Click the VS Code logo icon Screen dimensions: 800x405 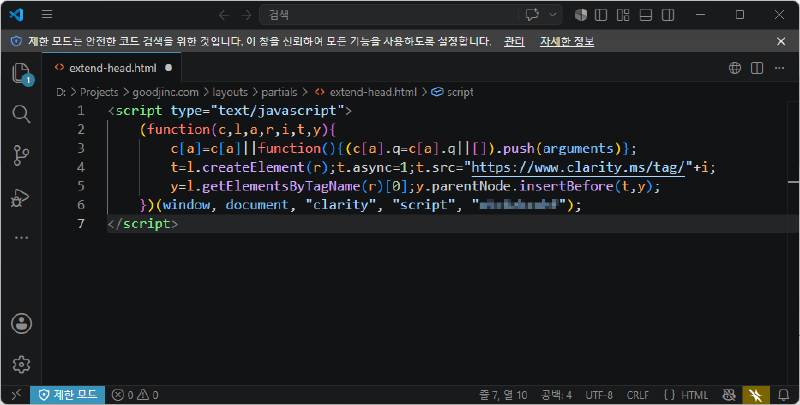point(16,15)
